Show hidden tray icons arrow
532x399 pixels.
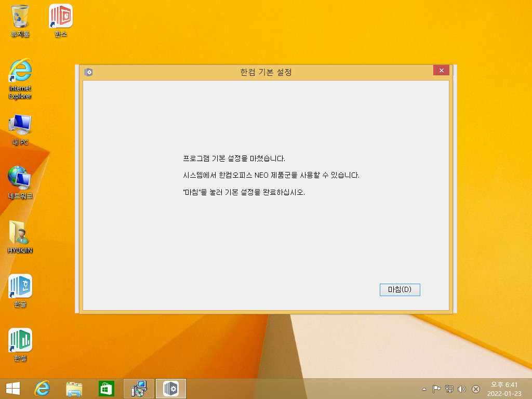tap(424, 389)
